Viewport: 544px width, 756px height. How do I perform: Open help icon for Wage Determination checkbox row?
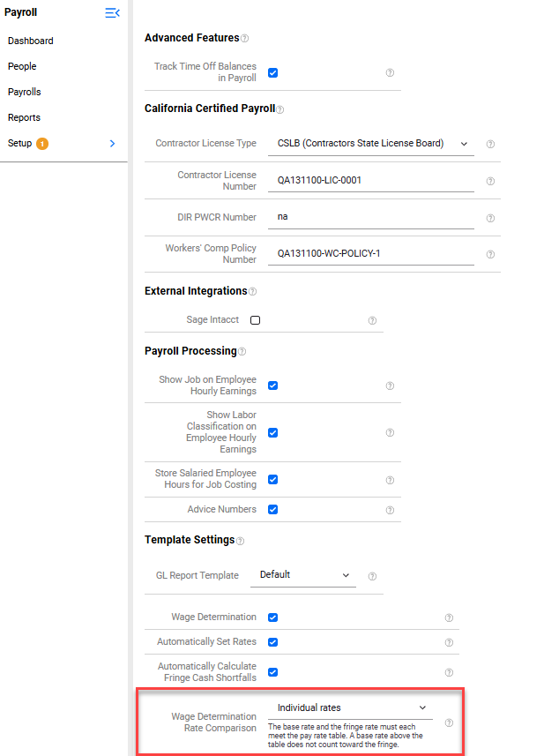tap(449, 618)
